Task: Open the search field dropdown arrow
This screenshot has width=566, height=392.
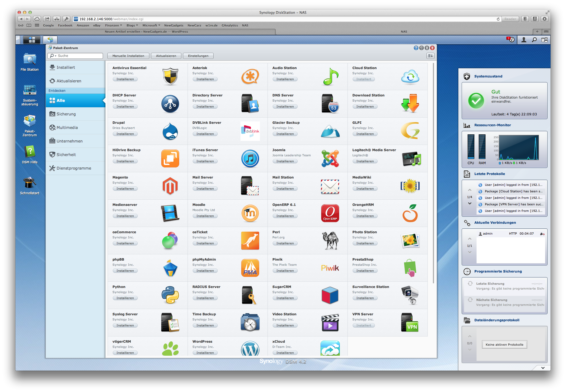Action: (x=56, y=56)
